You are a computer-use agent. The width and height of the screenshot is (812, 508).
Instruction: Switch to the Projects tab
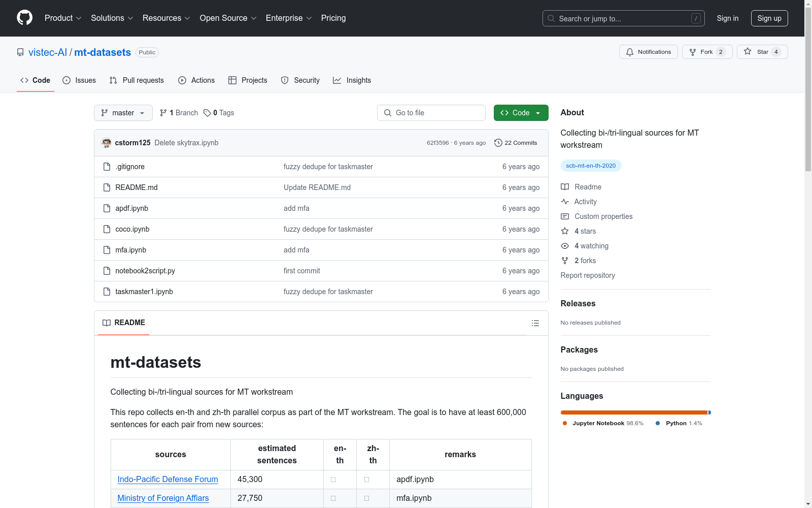pos(248,80)
